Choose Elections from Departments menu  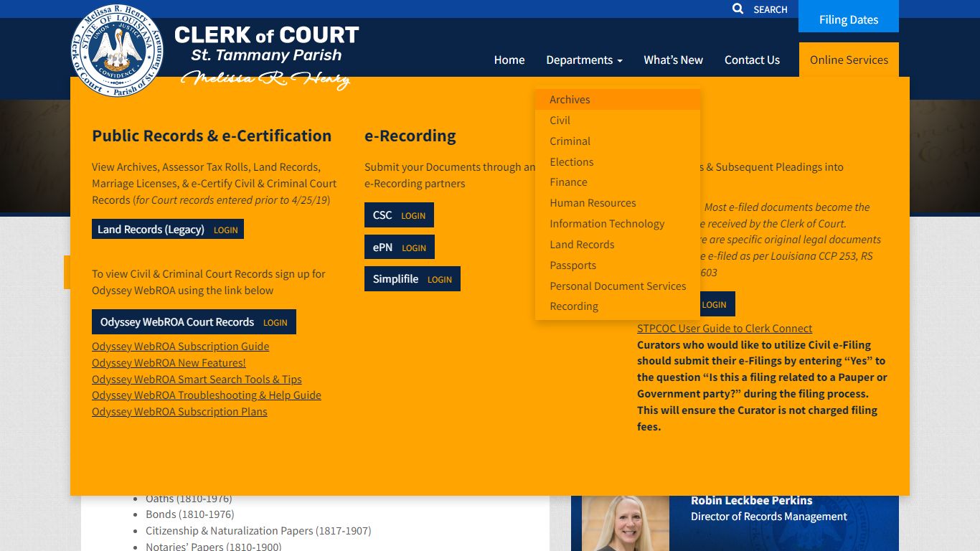[x=618, y=162]
